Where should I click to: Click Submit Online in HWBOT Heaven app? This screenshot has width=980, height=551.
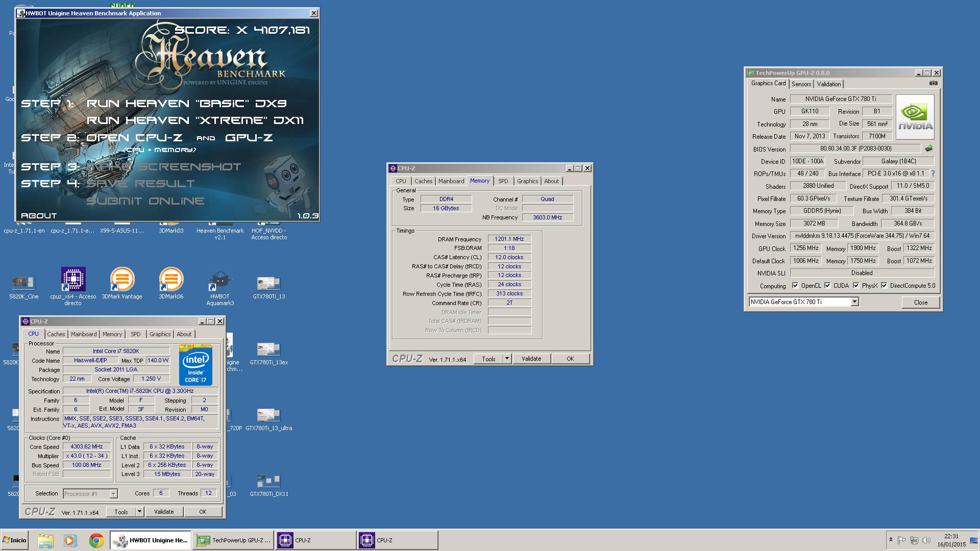(x=145, y=201)
